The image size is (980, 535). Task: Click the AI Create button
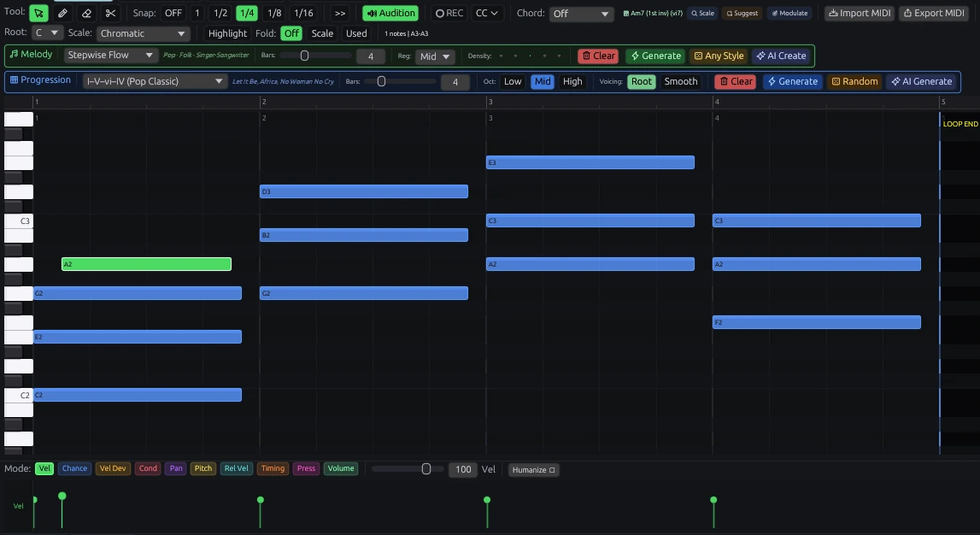pos(781,56)
